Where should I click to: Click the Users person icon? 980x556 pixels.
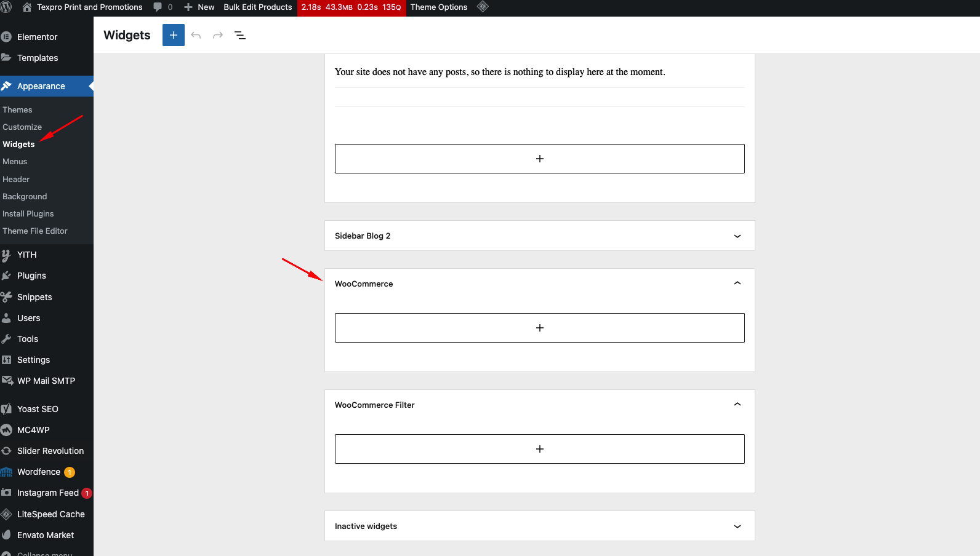click(x=6, y=318)
